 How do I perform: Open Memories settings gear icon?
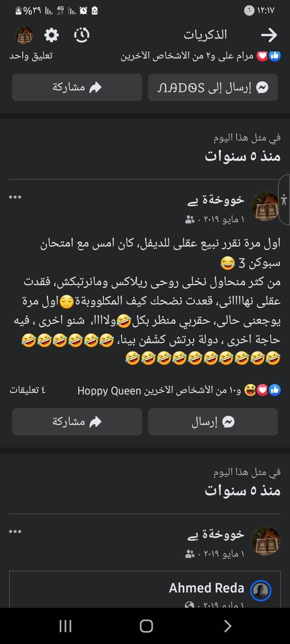[52, 35]
